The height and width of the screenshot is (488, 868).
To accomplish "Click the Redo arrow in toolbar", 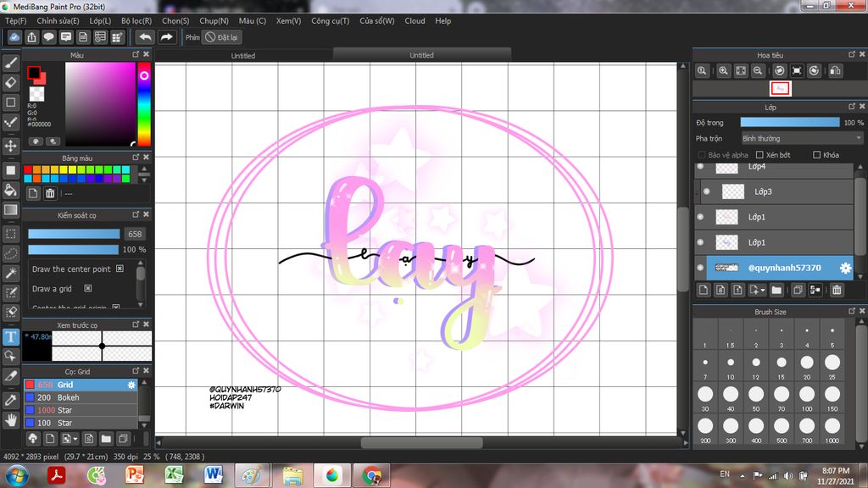I will coord(166,37).
